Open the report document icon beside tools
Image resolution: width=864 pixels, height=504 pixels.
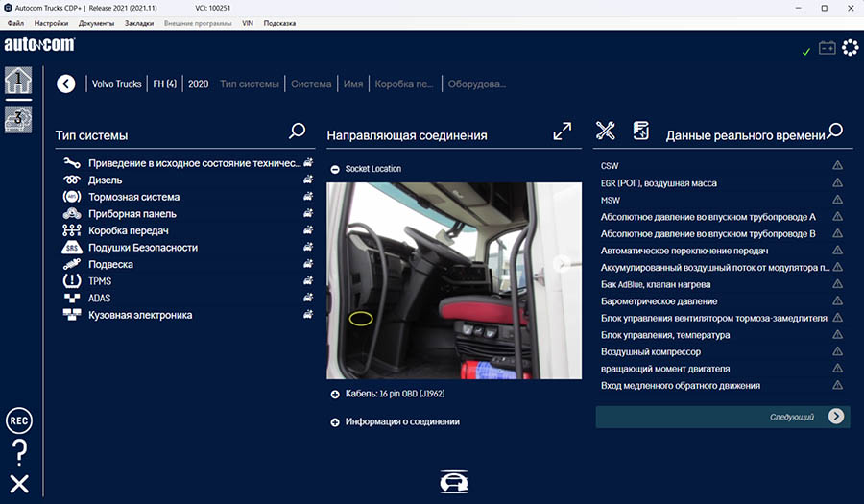(641, 131)
